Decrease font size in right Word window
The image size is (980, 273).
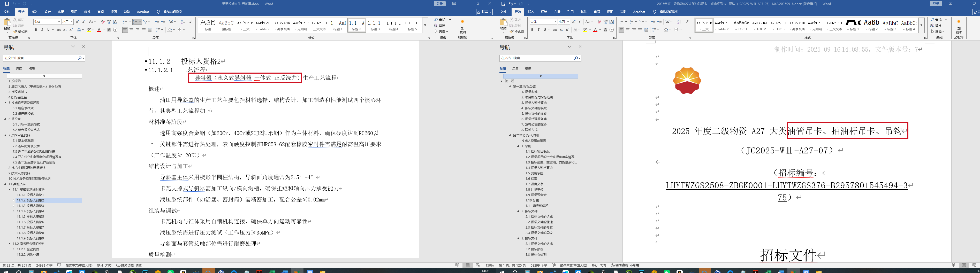[x=580, y=22]
